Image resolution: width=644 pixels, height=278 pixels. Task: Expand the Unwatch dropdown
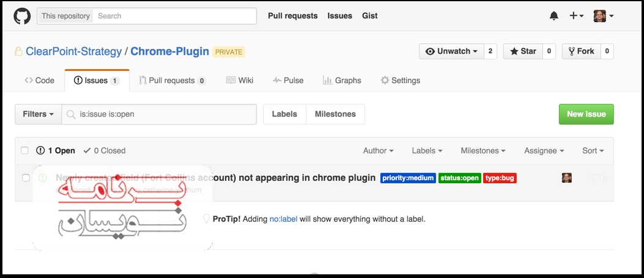[451, 51]
